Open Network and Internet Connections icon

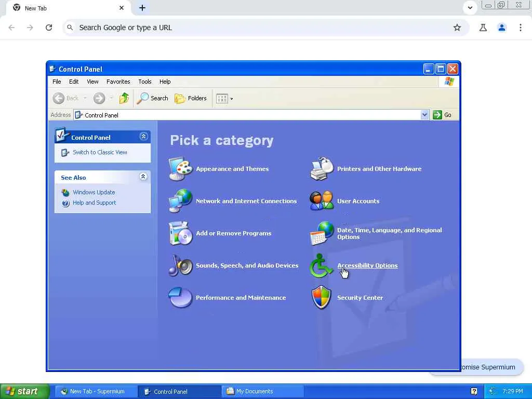point(180,201)
